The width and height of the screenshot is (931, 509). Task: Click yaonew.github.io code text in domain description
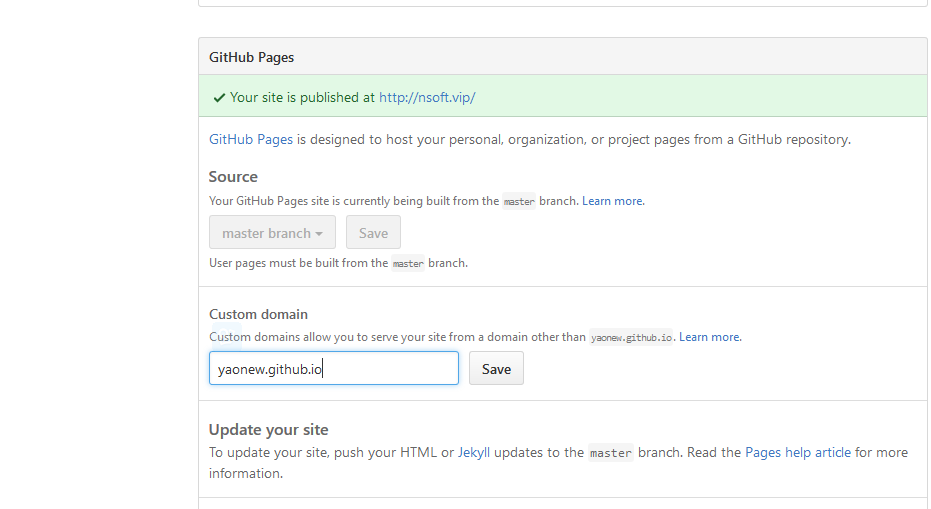click(x=632, y=338)
